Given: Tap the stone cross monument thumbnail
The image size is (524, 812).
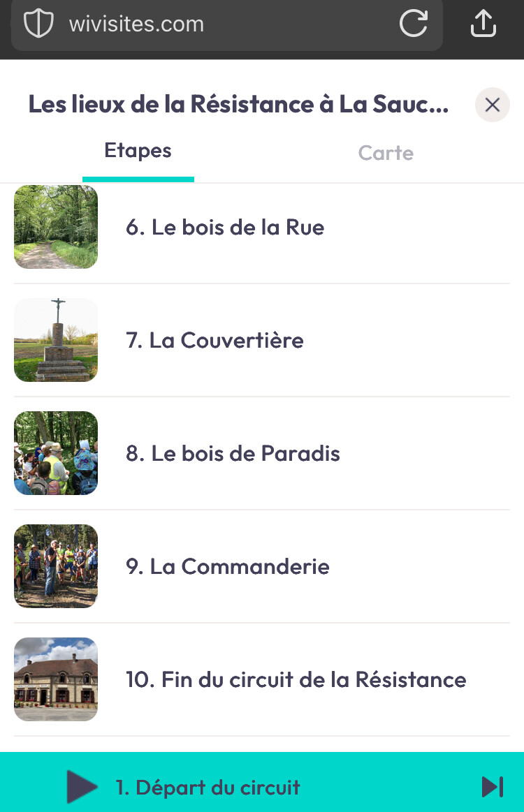Looking at the screenshot, I should pos(56,340).
